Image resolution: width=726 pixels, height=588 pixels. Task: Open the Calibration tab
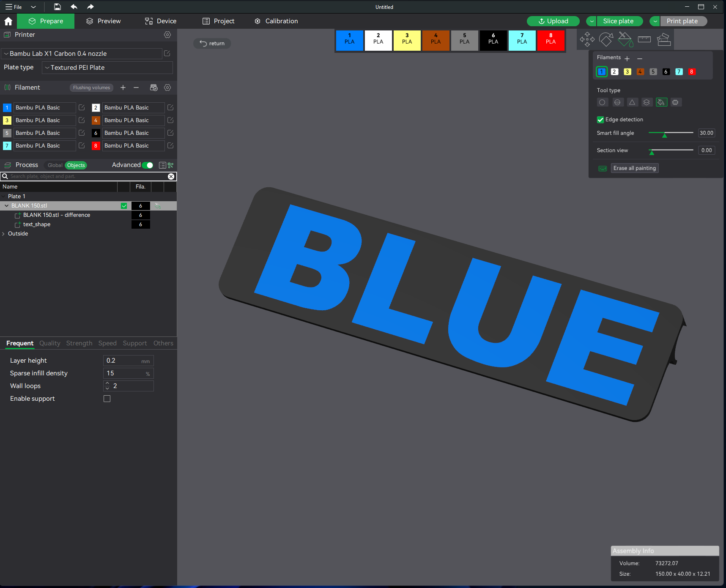click(x=276, y=21)
